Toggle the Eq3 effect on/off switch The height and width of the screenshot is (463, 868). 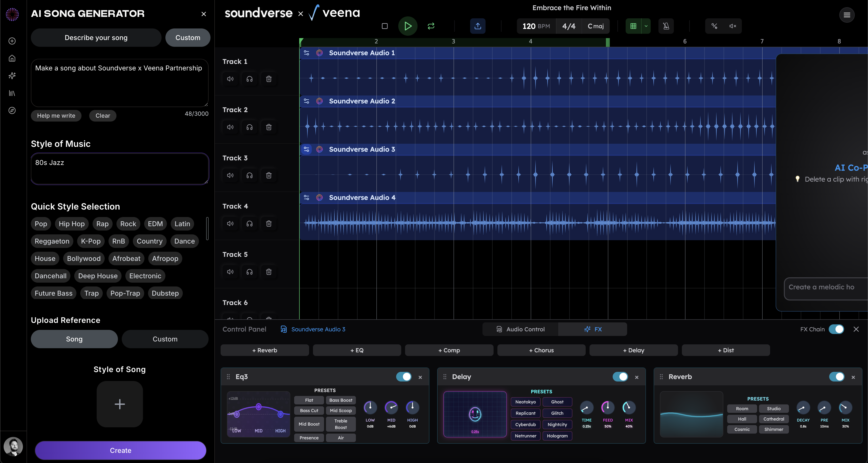tap(404, 377)
